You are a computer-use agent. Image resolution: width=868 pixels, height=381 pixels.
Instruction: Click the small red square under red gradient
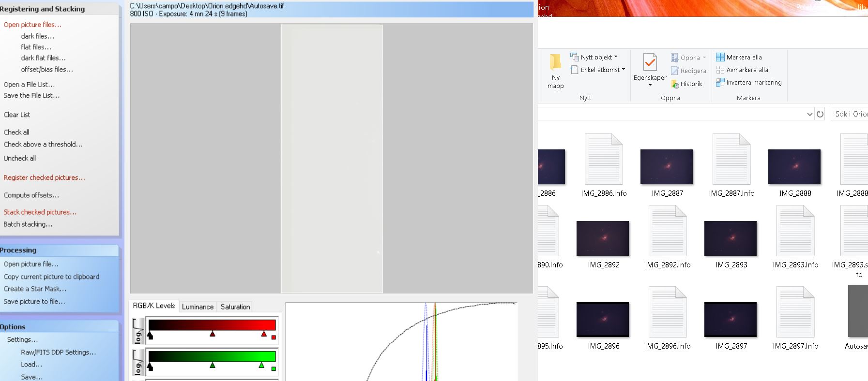coord(274,337)
